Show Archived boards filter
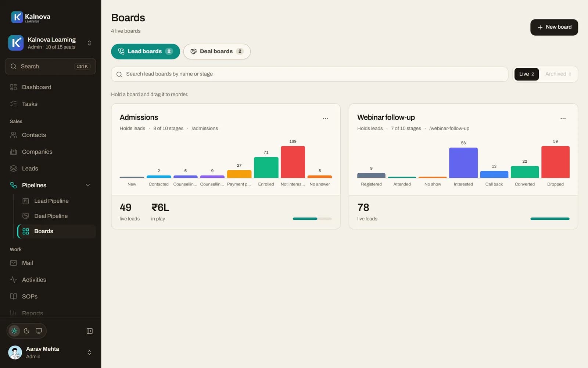This screenshot has height=368, width=588. pyautogui.click(x=558, y=74)
